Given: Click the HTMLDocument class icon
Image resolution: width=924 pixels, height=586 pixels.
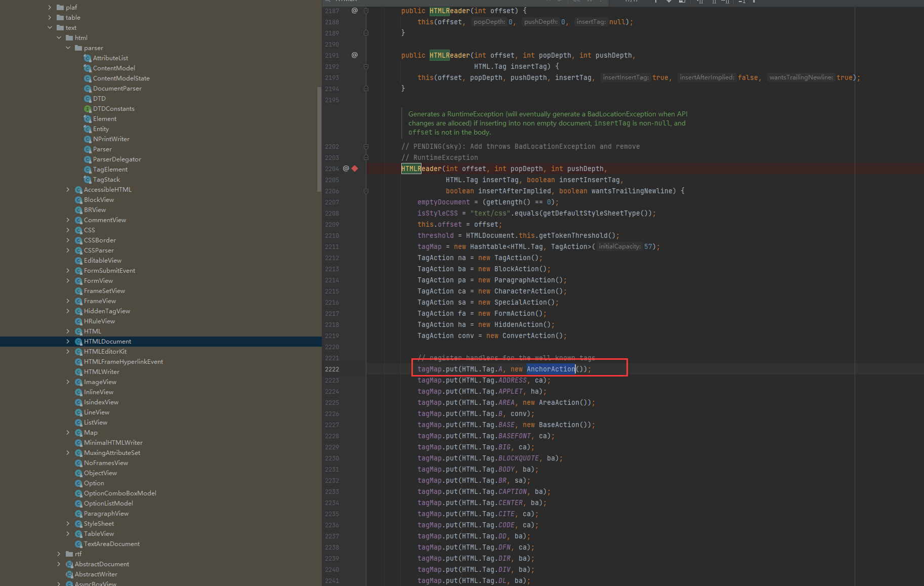Looking at the screenshot, I should [x=78, y=342].
